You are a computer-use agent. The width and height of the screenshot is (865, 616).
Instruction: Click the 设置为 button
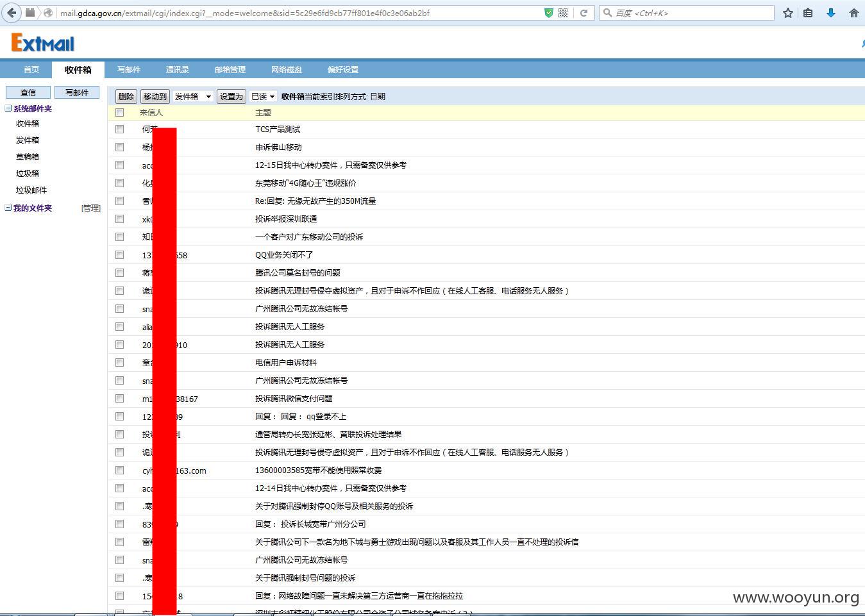coord(231,96)
